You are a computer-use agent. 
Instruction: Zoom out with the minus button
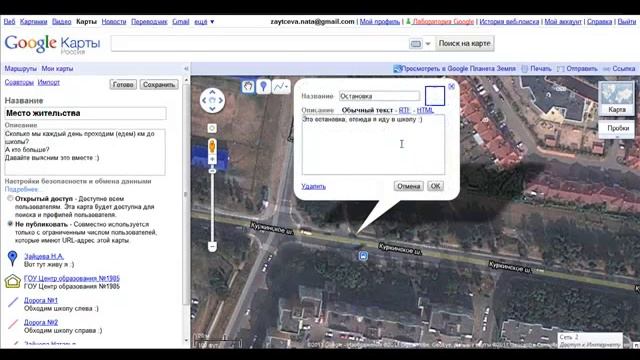(212, 246)
